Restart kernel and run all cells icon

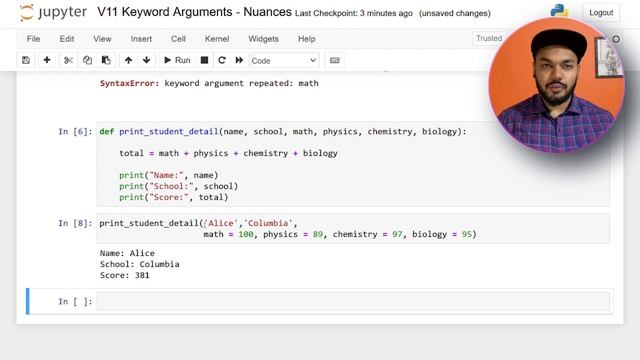pos(240,60)
